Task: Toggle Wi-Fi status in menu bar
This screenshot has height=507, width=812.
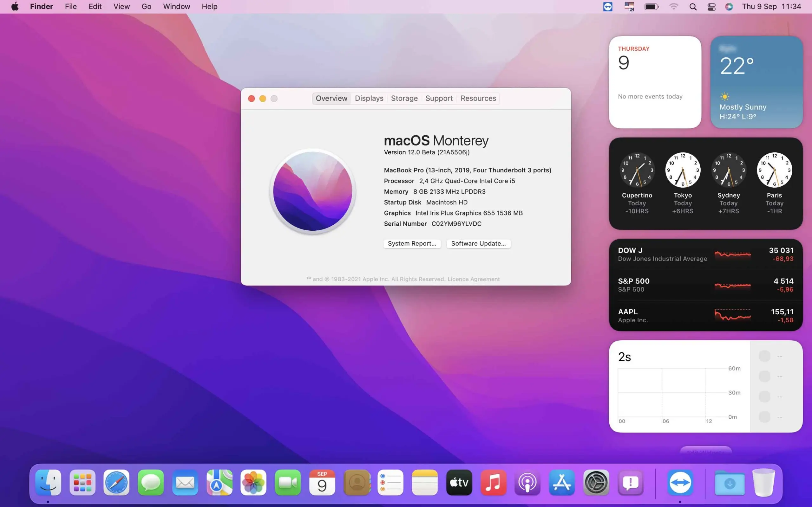Action: [x=673, y=6]
